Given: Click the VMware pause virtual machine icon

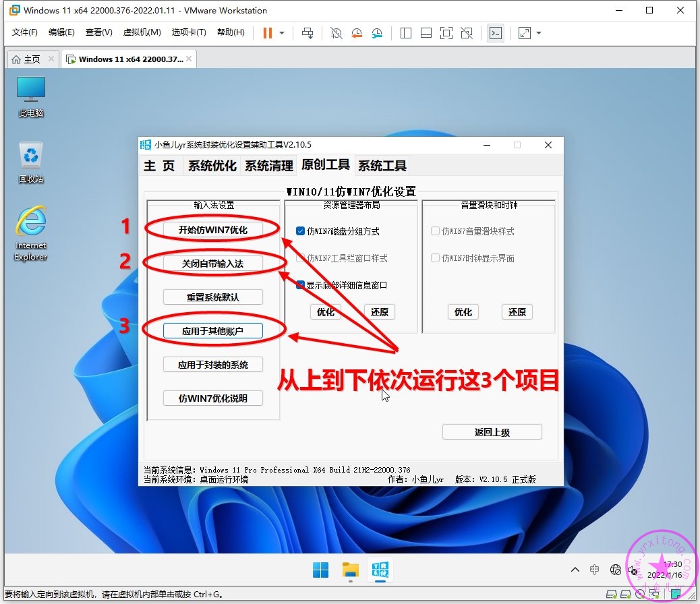Looking at the screenshot, I should point(268,33).
